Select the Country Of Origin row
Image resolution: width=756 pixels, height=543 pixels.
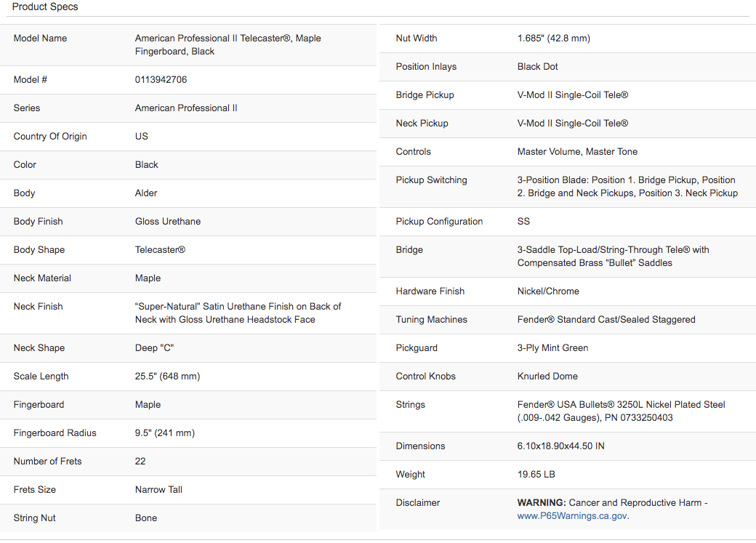point(188,137)
